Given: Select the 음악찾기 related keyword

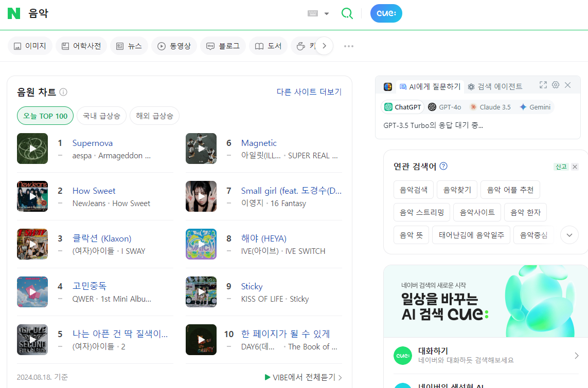Looking at the screenshot, I should tap(457, 190).
